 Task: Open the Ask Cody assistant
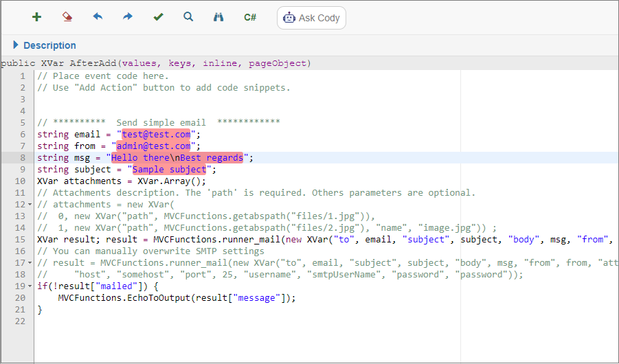311,18
